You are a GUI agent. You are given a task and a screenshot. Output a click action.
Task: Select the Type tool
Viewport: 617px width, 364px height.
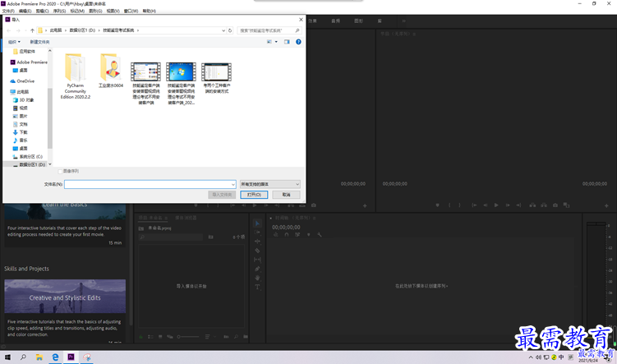[257, 287]
